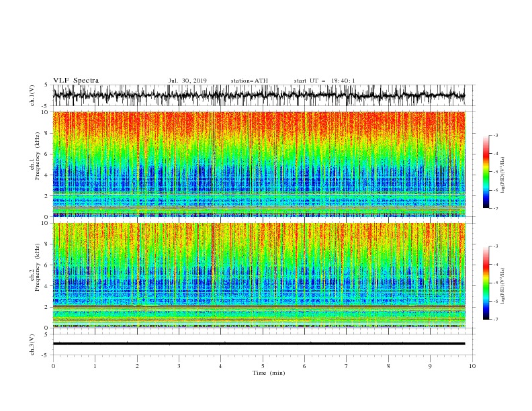The height and width of the screenshot is (411, 532).
Task: Click the time axis tick label '4'
Action: click(220, 366)
